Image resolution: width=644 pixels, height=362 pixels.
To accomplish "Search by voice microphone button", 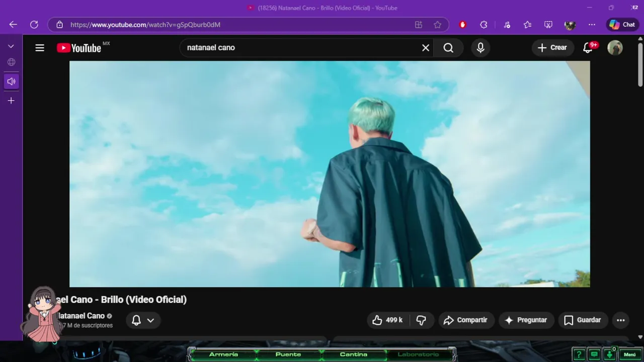I will [x=480, y=48].
